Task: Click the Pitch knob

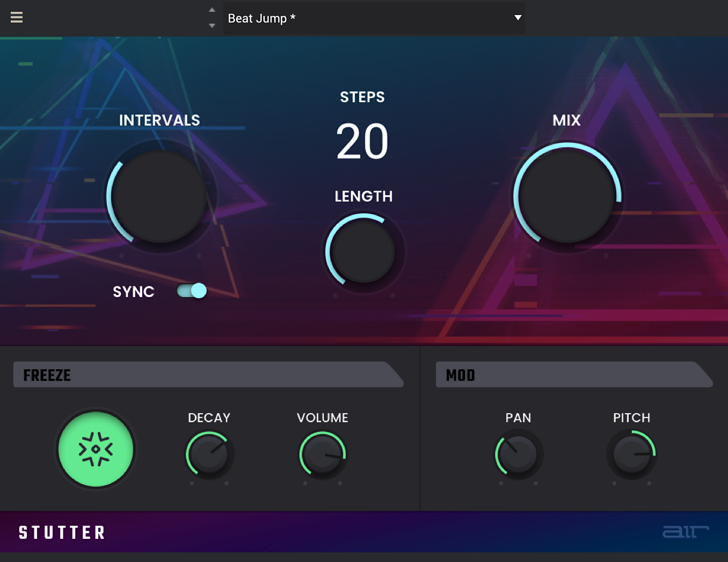Action: point(631,454)
